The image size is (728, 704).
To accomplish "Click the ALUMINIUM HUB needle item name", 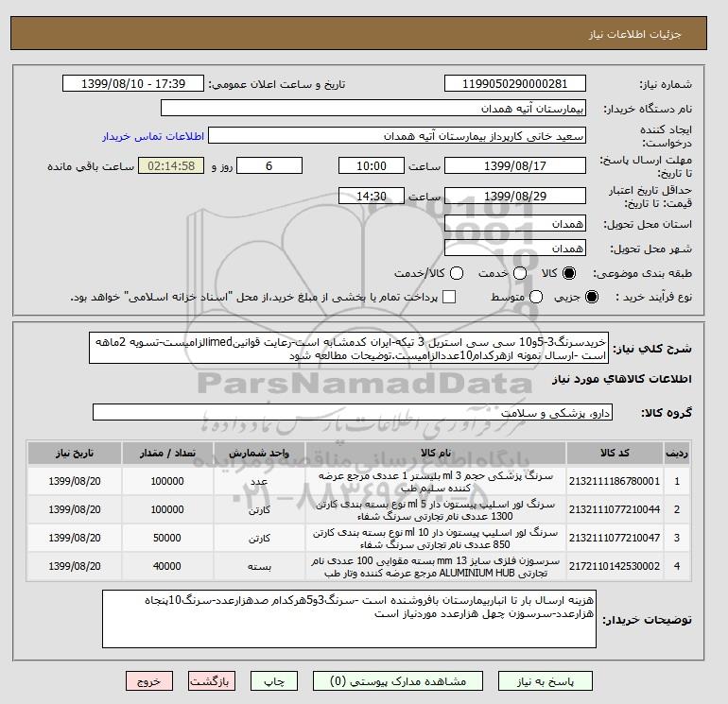I will (436, 567).
